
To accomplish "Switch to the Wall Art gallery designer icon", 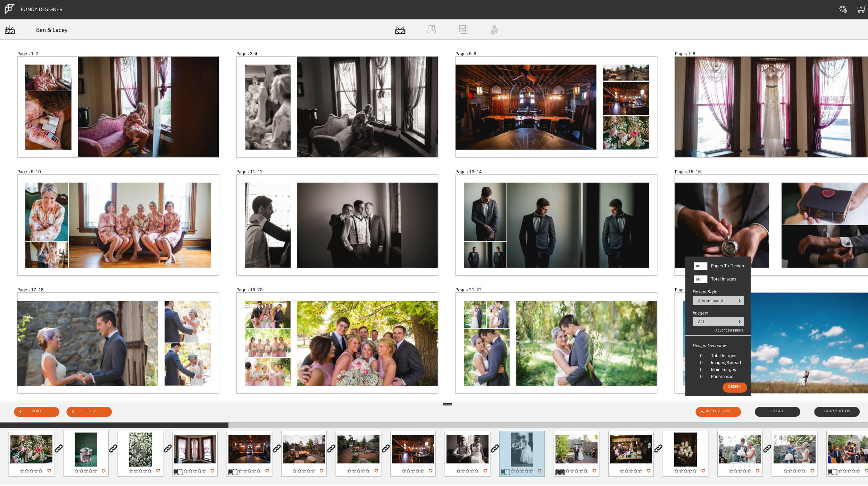I will point(432,30).
